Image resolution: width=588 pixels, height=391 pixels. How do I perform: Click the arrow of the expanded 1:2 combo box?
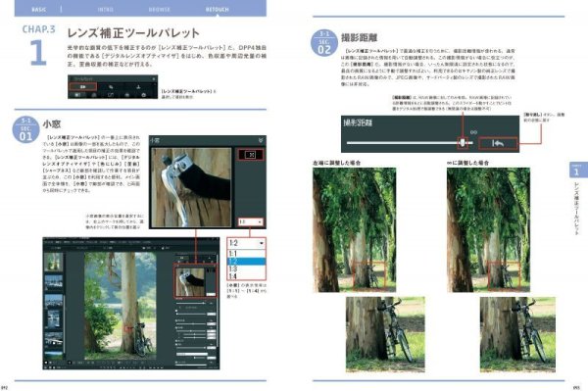262,243
